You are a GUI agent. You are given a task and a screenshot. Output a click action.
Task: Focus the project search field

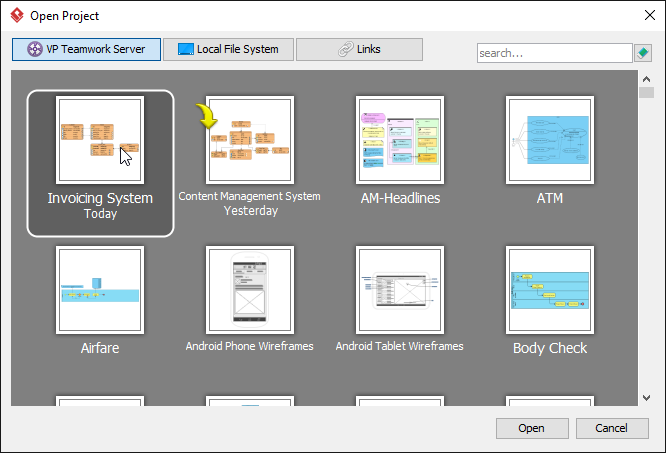click(554, 53)
